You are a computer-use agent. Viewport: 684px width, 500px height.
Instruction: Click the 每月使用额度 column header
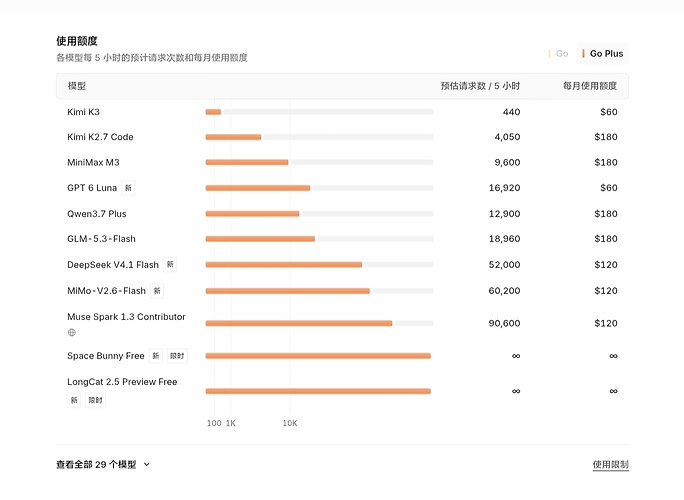click(x=590, y=86)
